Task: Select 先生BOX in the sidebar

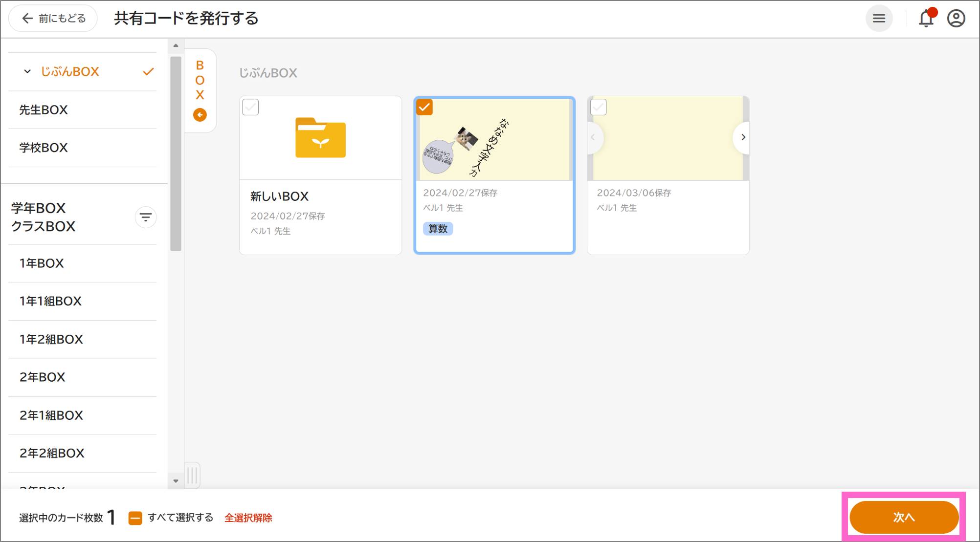Action: pyautogui.click(x=44, y=110)
